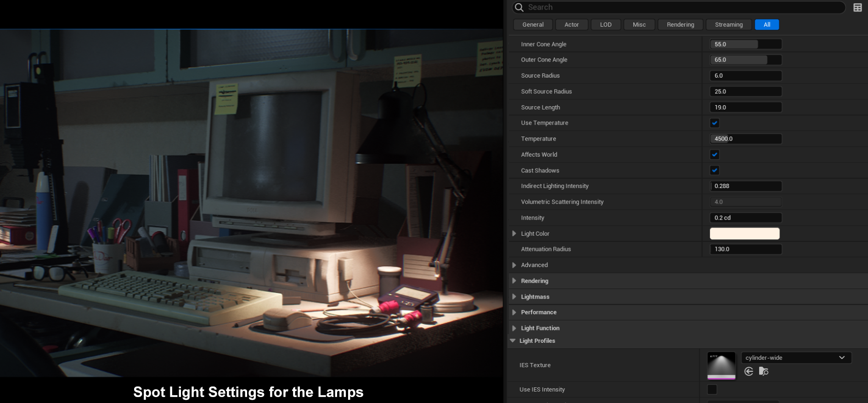Click the Volumetric Scattering Intensity field
868x403 pixels.
coord(746,202)
